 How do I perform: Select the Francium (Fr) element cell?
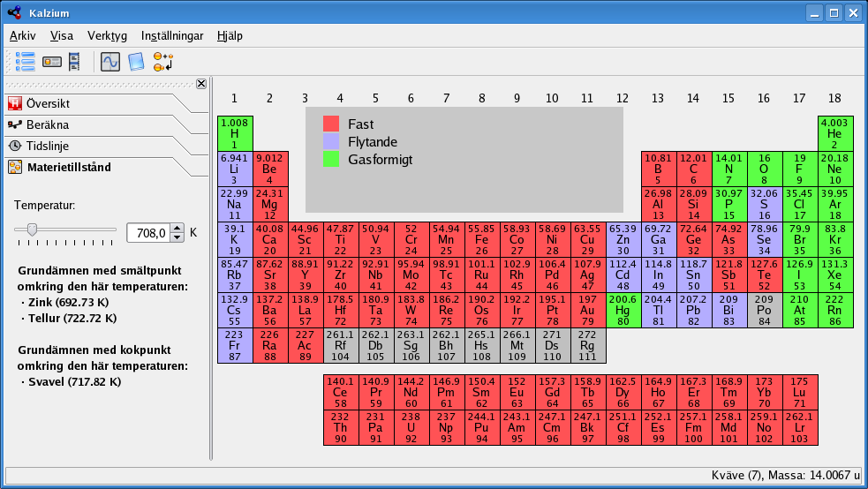235,345
